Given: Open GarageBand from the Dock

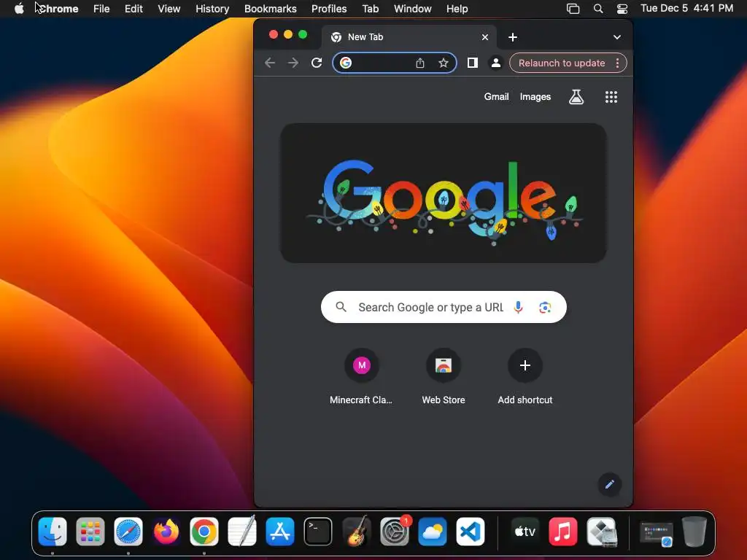Looking at the screenshot, I should tap(356, 532).
